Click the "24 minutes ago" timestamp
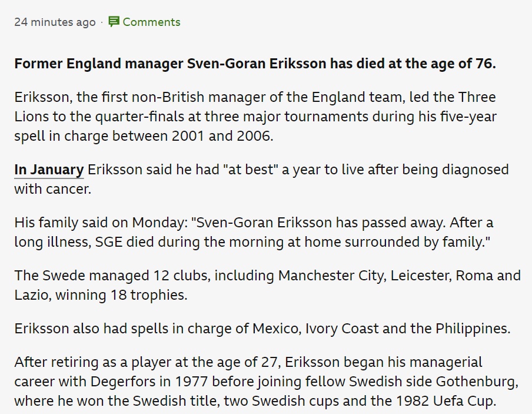 pos(55,22)
